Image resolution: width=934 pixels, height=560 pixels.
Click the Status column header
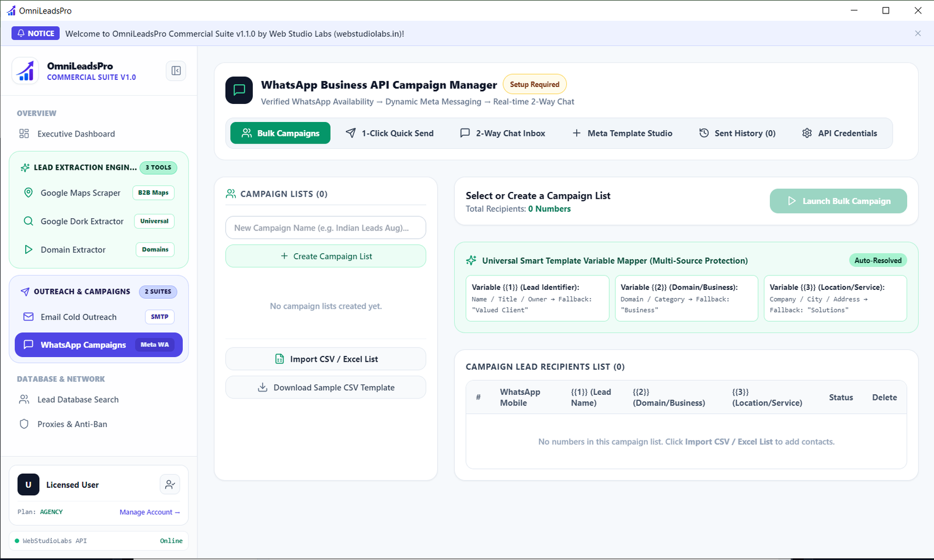pos(841,397)
